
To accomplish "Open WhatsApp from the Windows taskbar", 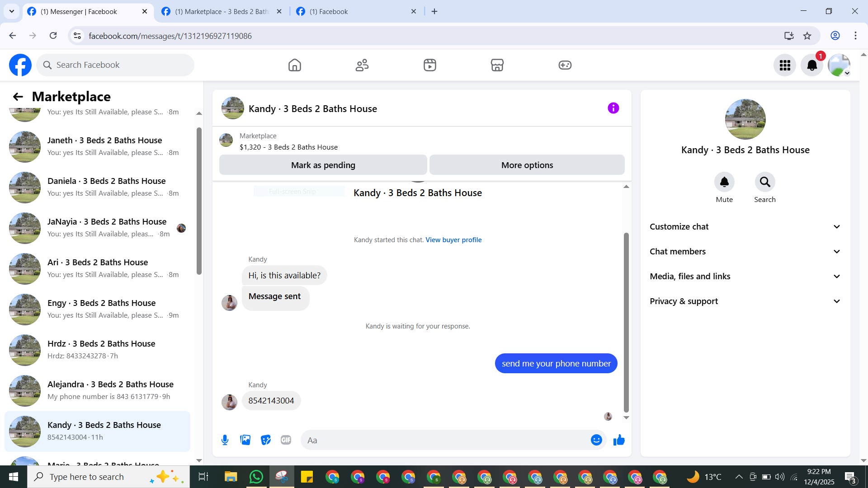I will click(x=256, y=477).
